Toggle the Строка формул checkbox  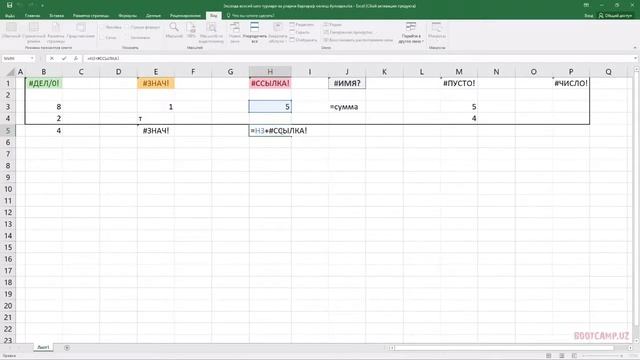pos(142,27)
